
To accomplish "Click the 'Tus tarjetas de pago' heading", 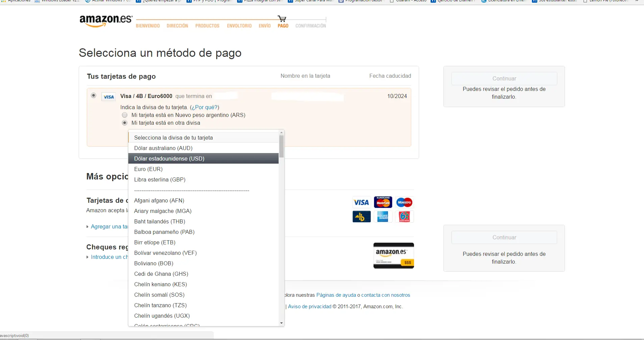I will [121, 76].
